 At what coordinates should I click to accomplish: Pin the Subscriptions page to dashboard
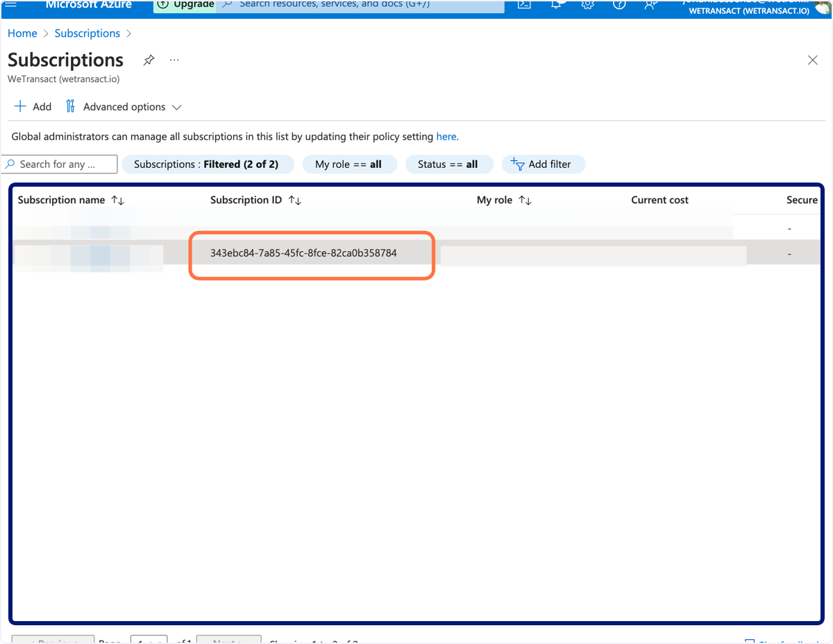[149, 60]
